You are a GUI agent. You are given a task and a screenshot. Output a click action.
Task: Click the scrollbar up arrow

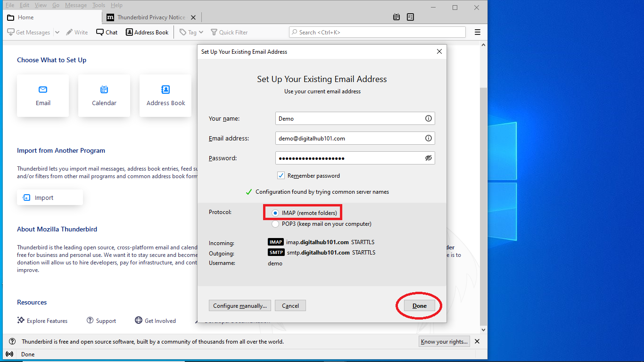pos(483,44)
